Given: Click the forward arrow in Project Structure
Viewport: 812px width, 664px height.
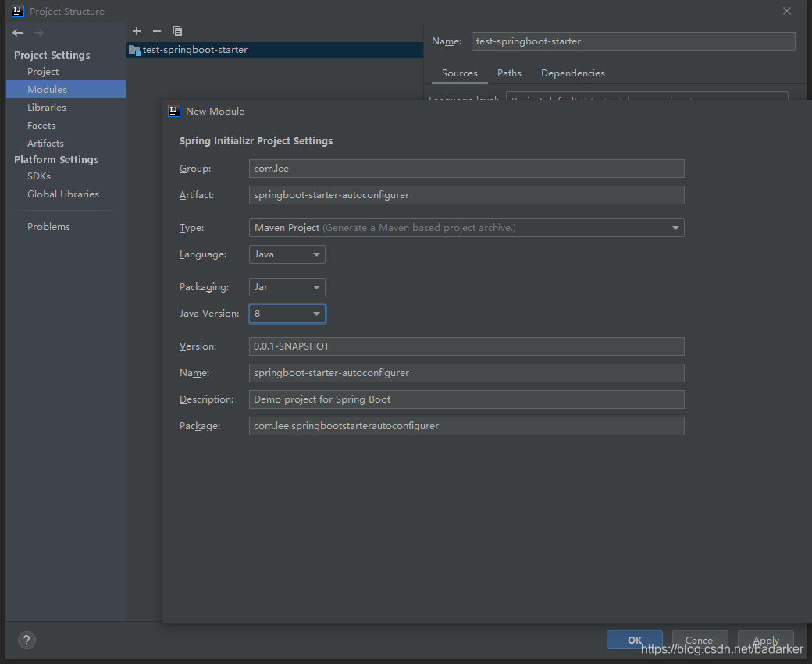Looking at the screenshot, I should click(x=38, y=33).
